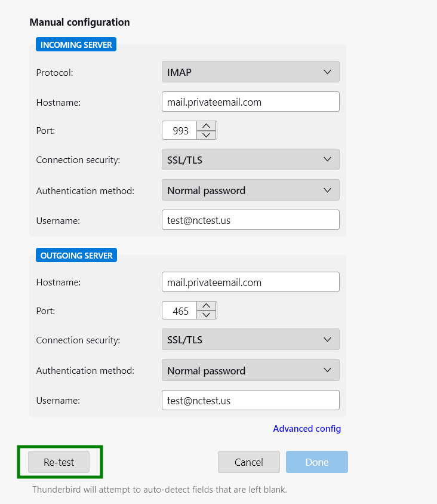This screenshot has width=437, height=504.
Task: Open the Advanced config link
Action: pyautogui.click(x=307, y=429)
